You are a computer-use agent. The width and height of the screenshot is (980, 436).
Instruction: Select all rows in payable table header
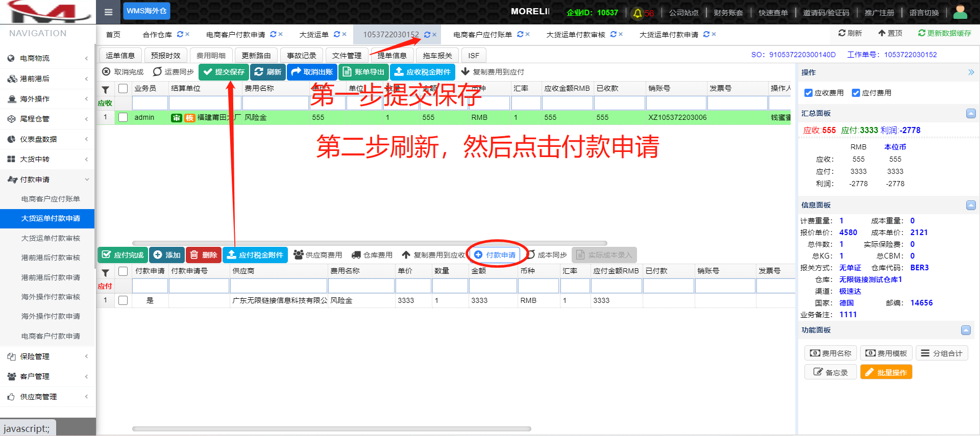click(x=123, y=271)
